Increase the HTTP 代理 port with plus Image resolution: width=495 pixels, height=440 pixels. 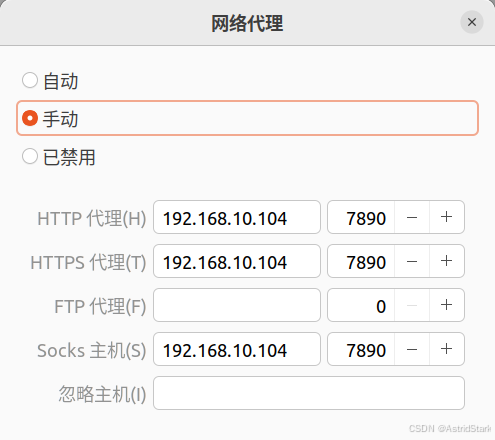pyautogui.click(x=447, y=217)
